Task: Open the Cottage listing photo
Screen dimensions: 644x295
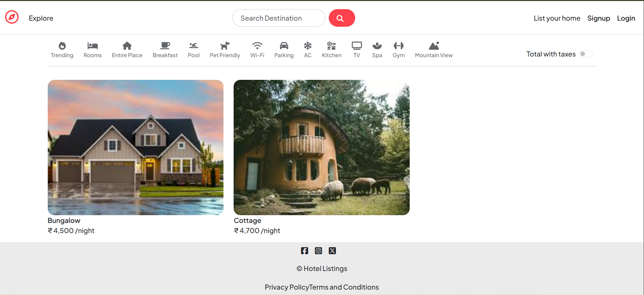Action: pyautogui.click(x=322, y=147)
